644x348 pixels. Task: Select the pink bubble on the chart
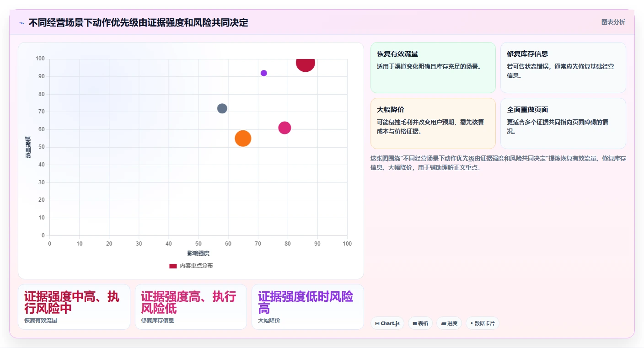[x=284, y=128]
